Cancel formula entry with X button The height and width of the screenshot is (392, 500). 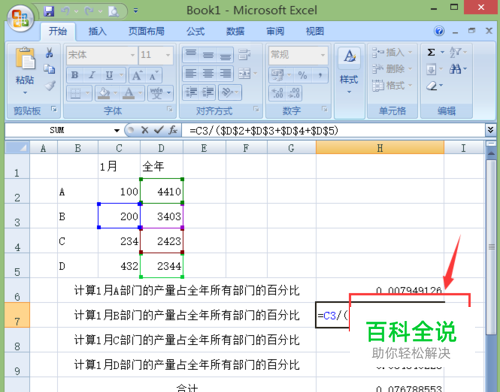coord(145,130)
